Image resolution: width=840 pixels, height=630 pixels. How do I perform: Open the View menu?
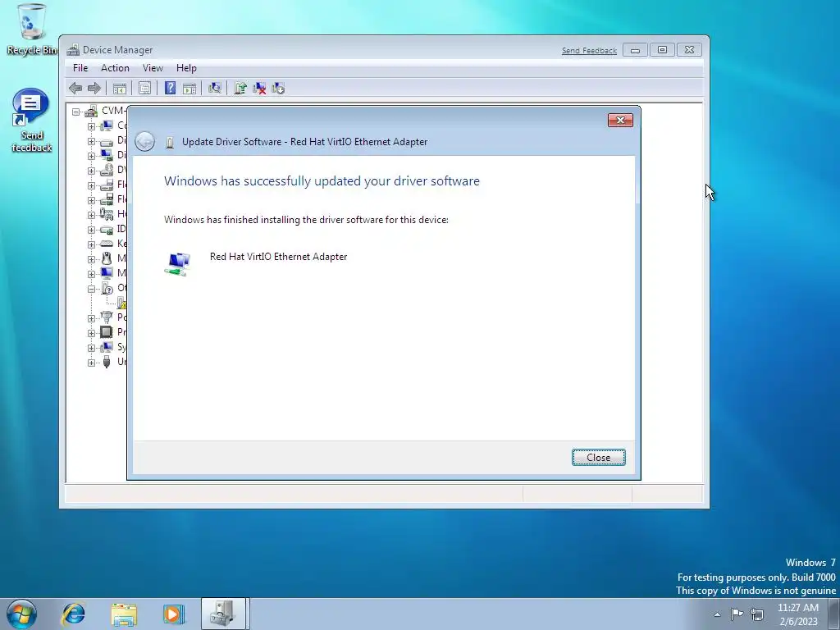153,68
